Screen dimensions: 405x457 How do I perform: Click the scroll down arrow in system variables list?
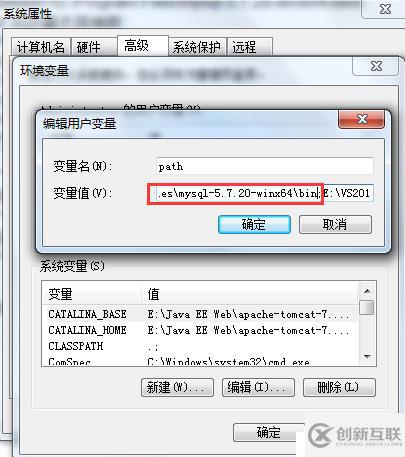pyautogui.click(x=367, y=357)
